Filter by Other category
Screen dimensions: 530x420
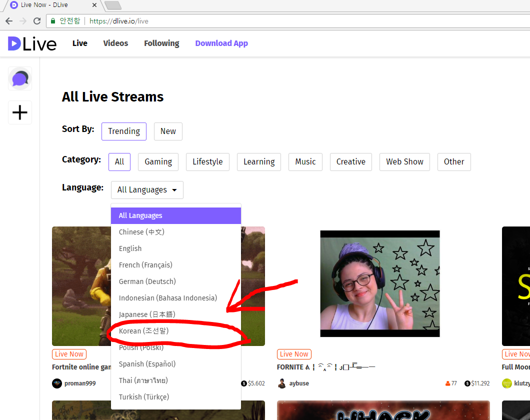pyautogui.click(x=454, y=162)
